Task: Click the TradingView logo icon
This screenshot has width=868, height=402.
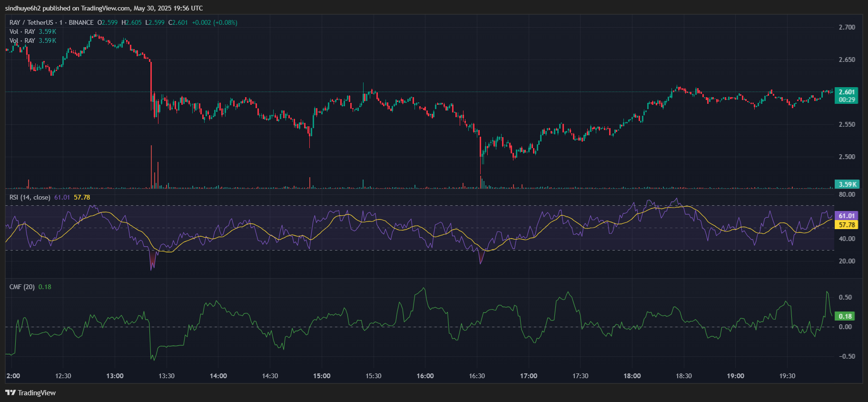Action: click(x=10, y=392)
